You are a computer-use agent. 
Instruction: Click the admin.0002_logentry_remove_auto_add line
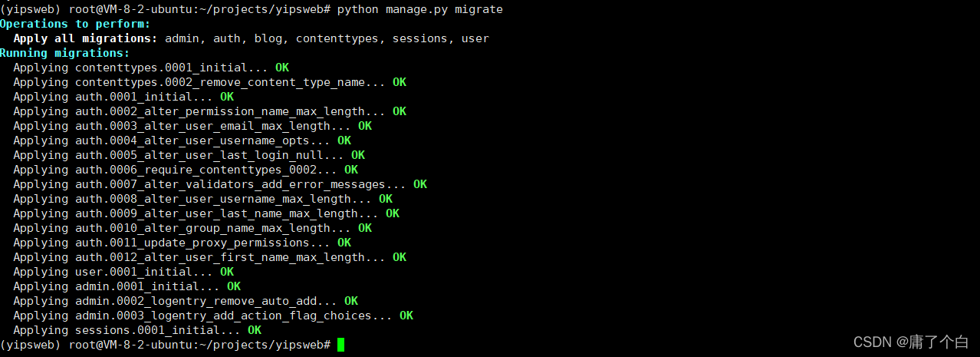pyautogui.click(x=186, y=301)
